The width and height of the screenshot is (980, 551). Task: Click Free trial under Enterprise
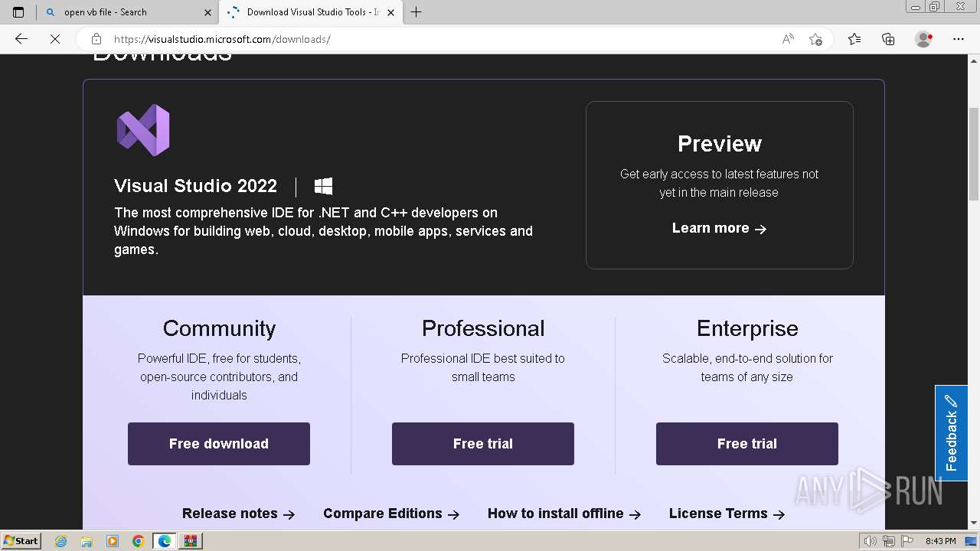point(747,444)
